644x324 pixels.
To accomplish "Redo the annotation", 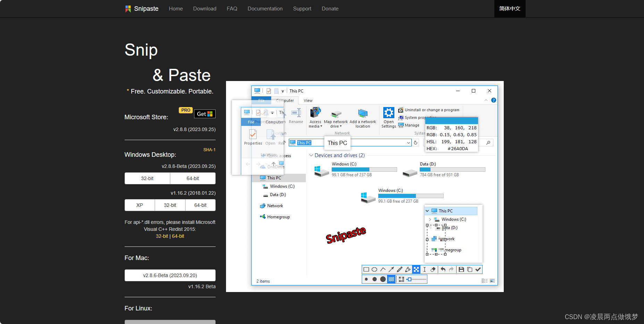I will 451,269.
